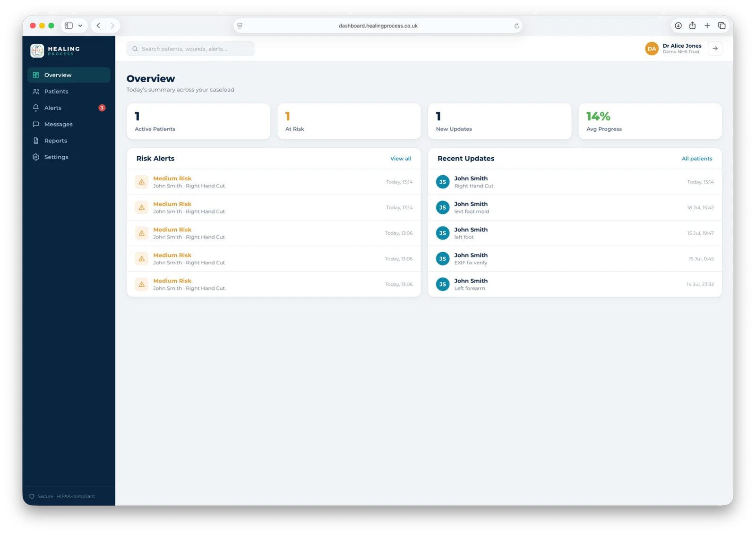Open page reader settings icon in address bar
The image size is (756, 535).
tap(240, 25)
